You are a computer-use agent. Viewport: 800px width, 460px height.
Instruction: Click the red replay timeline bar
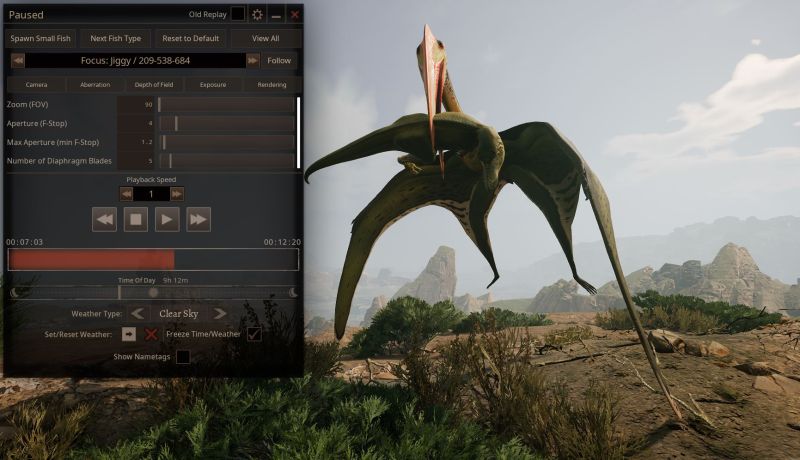[x=153, y=260]
